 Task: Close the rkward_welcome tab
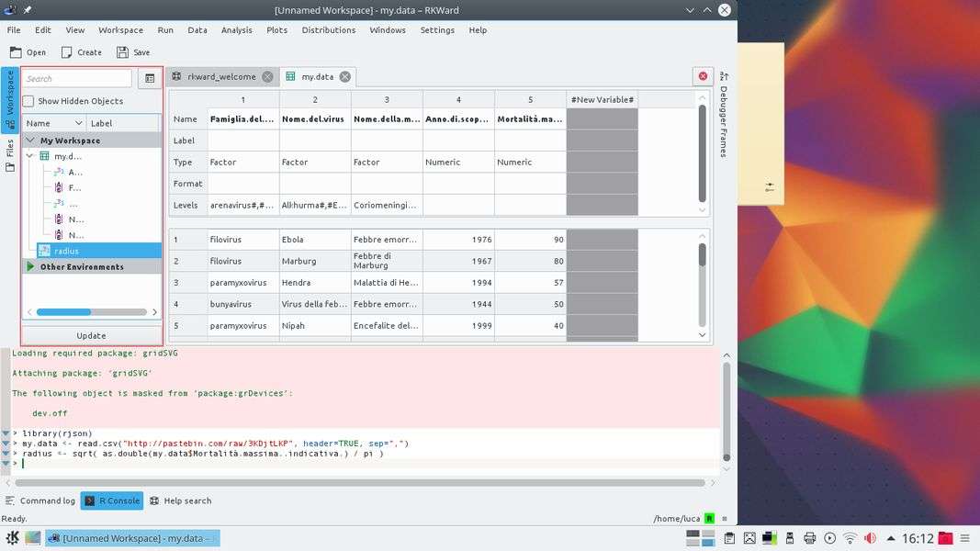tap(267, 77)
